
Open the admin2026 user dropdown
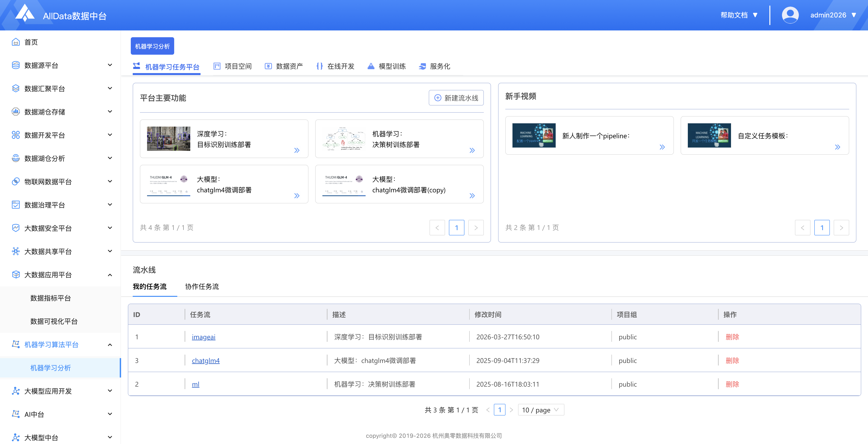(833, 15)
